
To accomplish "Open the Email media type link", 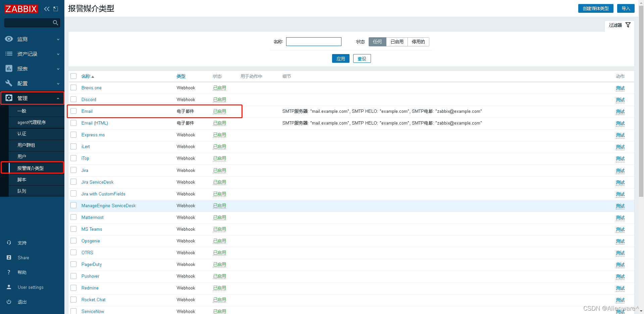I will click(x=87, y=111).
